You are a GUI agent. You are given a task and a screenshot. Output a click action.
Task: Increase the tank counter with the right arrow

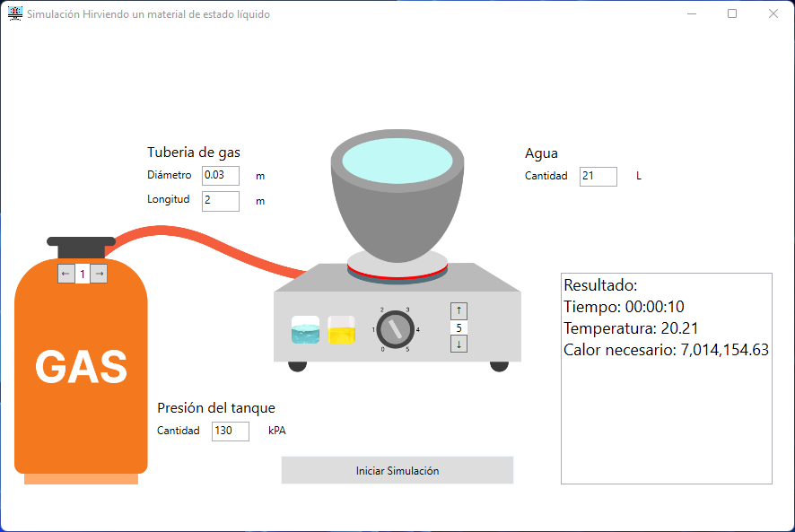[98, 273]
